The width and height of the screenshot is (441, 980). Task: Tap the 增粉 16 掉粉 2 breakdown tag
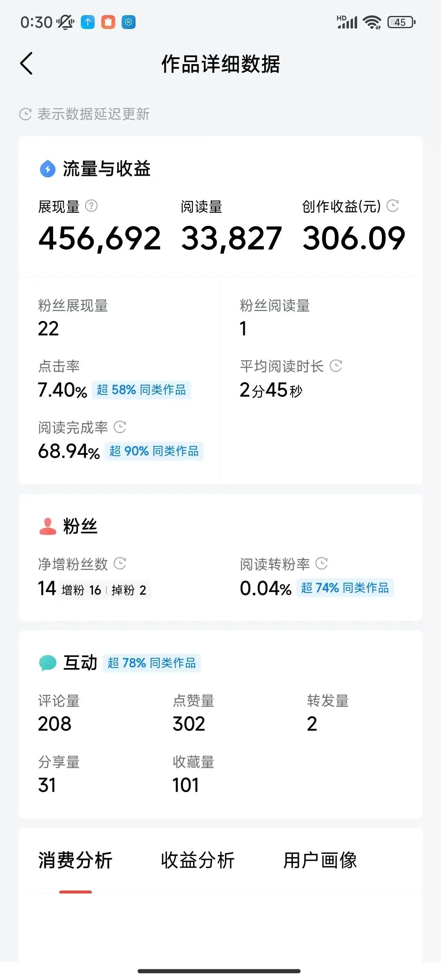[104, 590]
